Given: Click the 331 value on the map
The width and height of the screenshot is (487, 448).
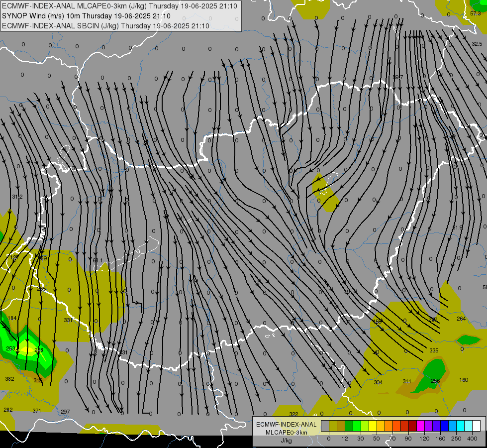Looking at the screenshot, I should (68, 320).
